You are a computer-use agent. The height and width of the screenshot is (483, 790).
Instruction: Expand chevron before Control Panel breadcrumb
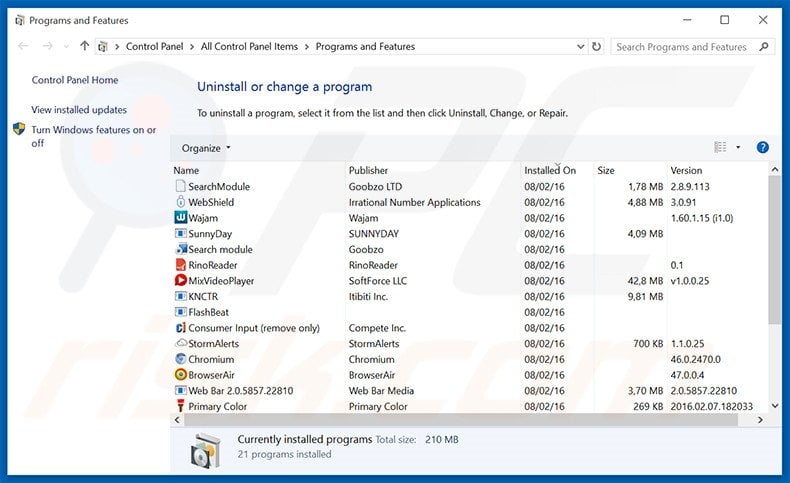pos(117,46)
